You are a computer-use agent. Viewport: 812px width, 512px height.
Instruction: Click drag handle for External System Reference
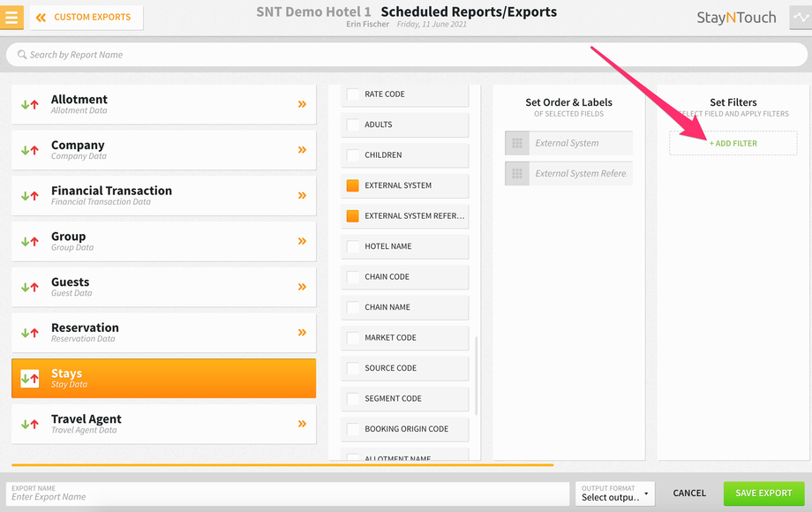517,173
